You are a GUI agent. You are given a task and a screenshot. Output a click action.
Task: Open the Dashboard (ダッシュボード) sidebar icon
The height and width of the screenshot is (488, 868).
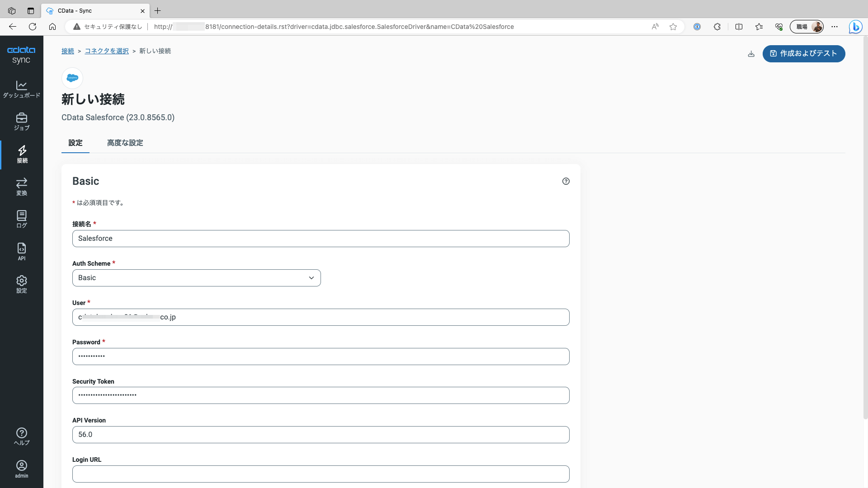(21, 89)
